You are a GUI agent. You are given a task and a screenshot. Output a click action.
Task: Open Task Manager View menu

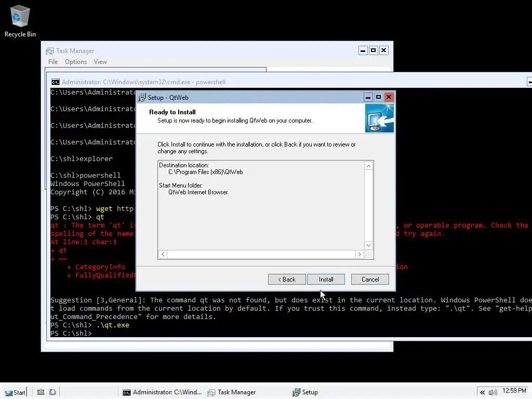[x=100, y=62]
